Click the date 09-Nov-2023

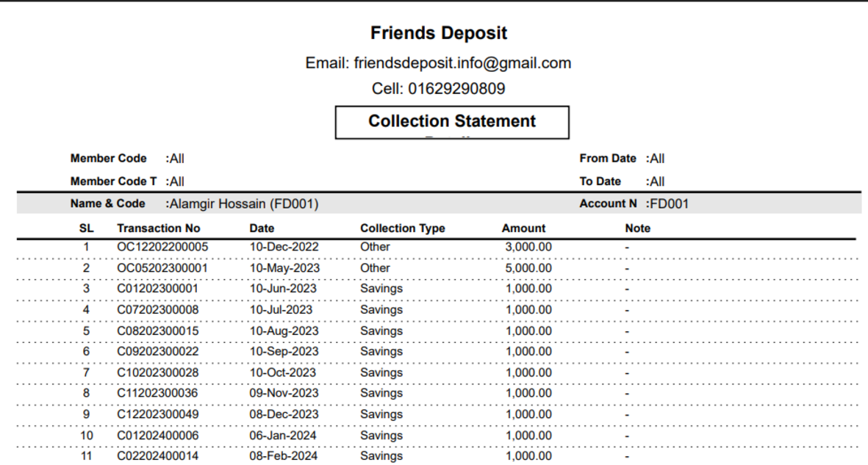[x=284, y=394]
